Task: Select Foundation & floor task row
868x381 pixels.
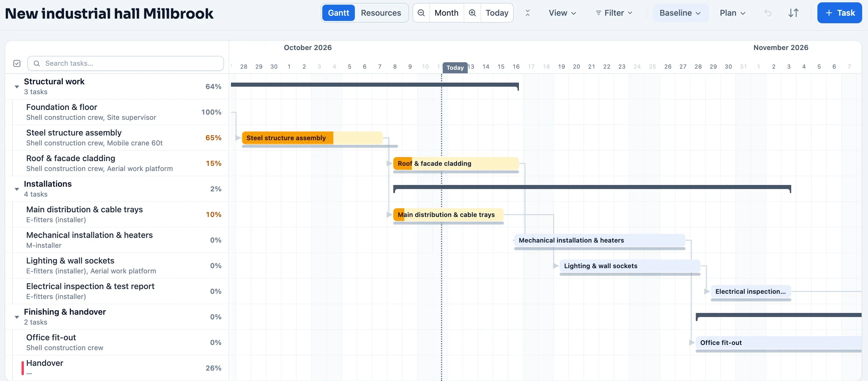Action: (x=117, y=112)
